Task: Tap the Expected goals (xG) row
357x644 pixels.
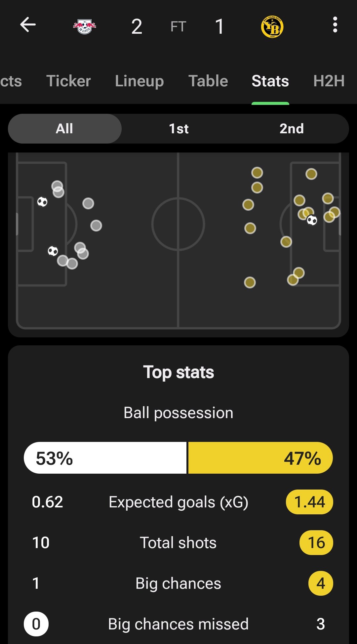Action: [178, 502]
